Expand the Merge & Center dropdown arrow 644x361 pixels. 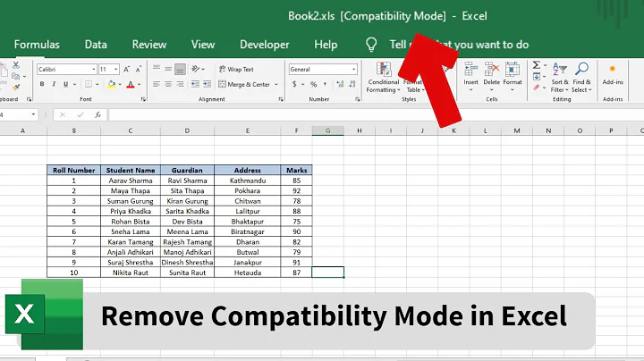tap(276, 84)
